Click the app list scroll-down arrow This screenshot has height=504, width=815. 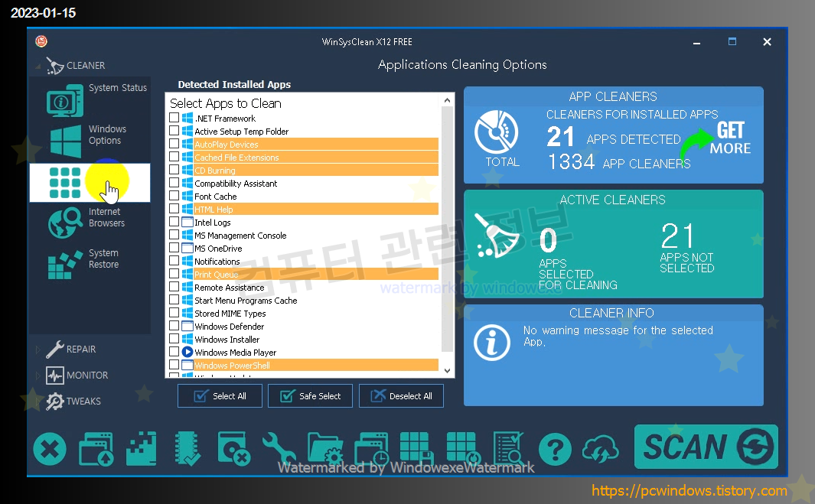point(447,371)
